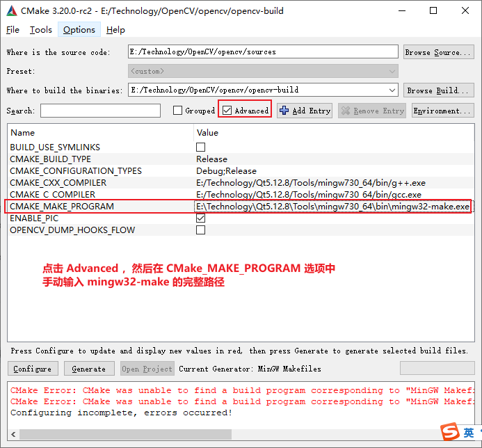Screen dimensions: 482x448
Task: Click the gcc.exe compiler path value
Action: (309, 195)
